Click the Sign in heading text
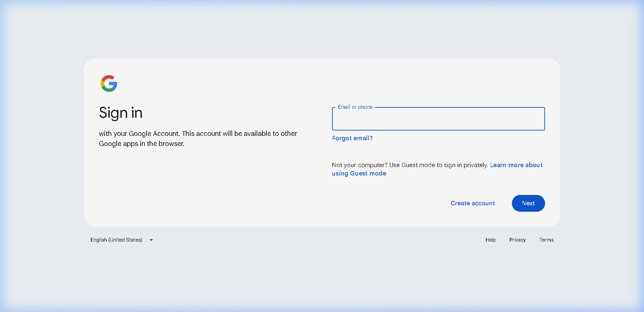The width and height of the screenshot is (644, 312). 121,113
